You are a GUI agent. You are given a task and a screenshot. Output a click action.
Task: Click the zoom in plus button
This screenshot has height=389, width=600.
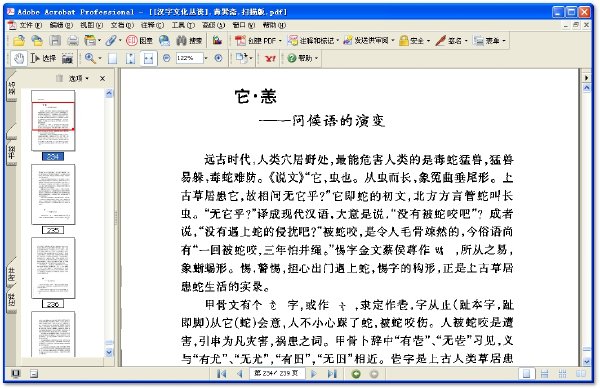pos(218,58)
